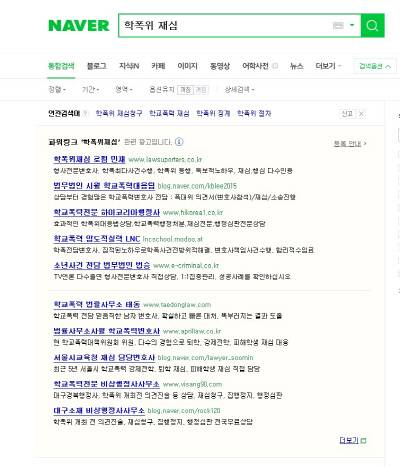This screenshot has height=467, width=400.
Task: Open the 어학사전 tab
Action: (255, 66)
